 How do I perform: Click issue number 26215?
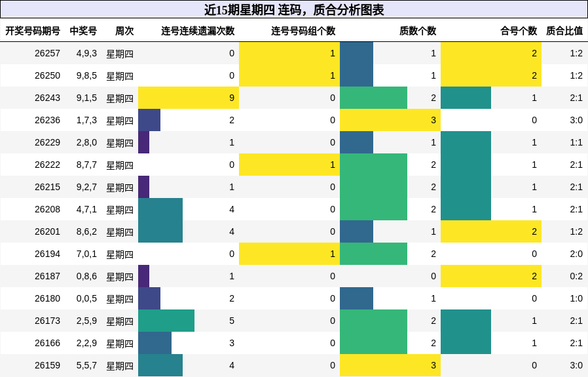tap(47, 187)
